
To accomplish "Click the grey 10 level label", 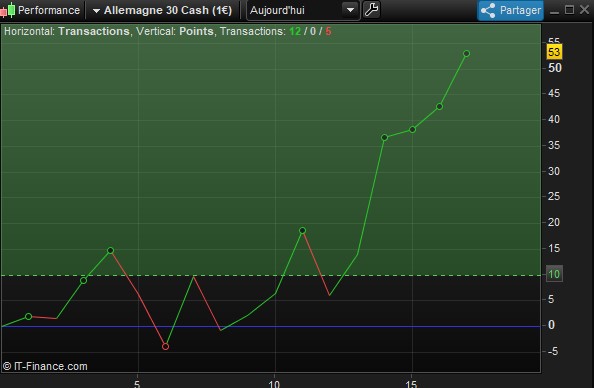I will click(x=554, y=274).
